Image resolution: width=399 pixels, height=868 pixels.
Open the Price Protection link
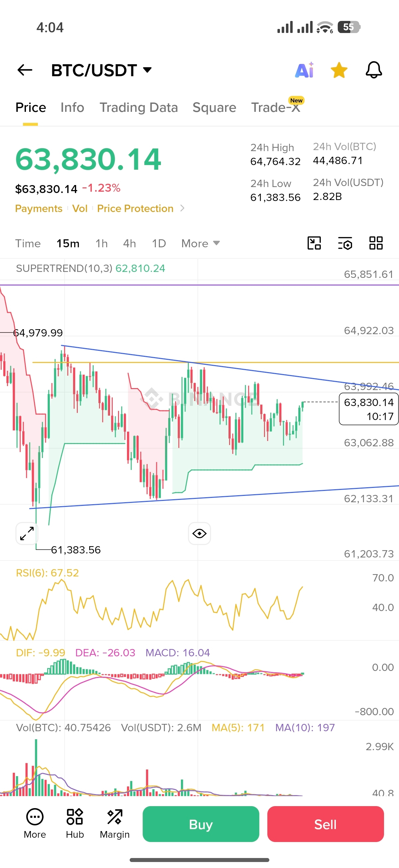pos(135,209)
